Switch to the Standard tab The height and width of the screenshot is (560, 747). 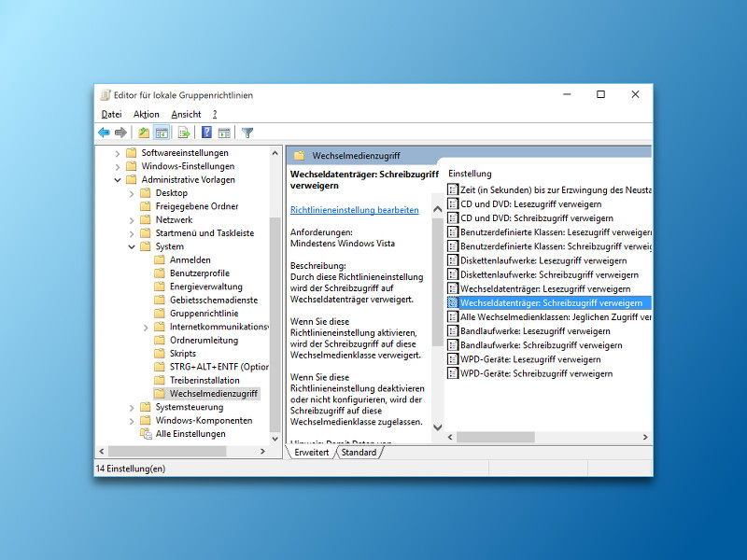[x=359, y=453]
